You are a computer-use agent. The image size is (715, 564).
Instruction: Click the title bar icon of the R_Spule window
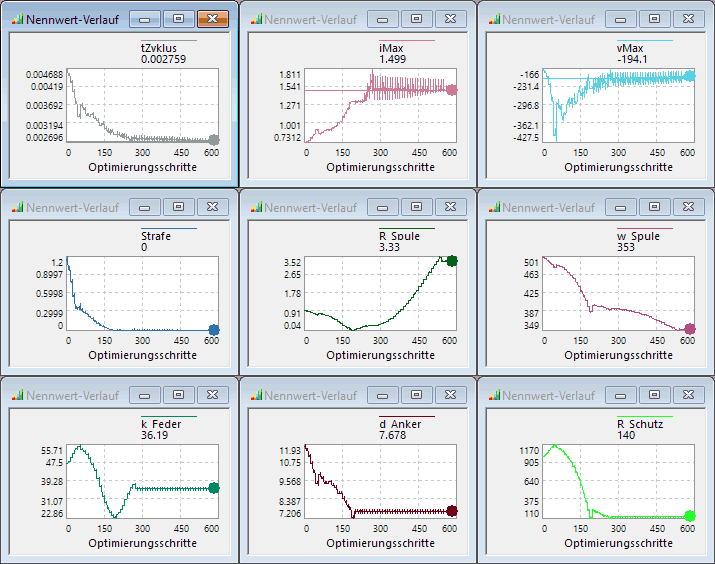[254, 207]
